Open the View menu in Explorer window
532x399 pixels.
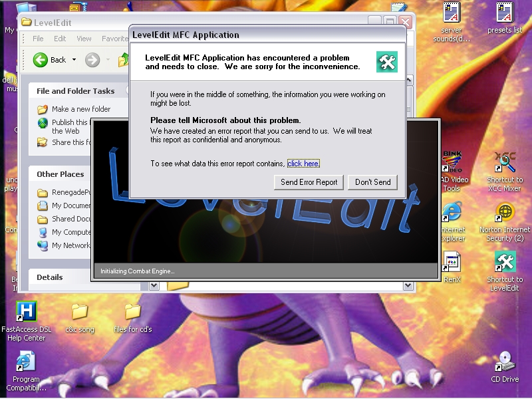point(84,39)
